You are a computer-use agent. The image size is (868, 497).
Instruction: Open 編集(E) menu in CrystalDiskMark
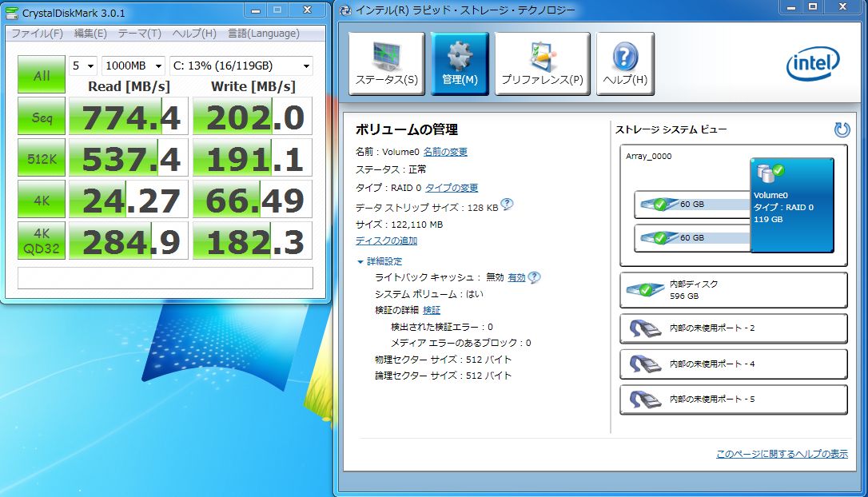click(x=90, y=34)
